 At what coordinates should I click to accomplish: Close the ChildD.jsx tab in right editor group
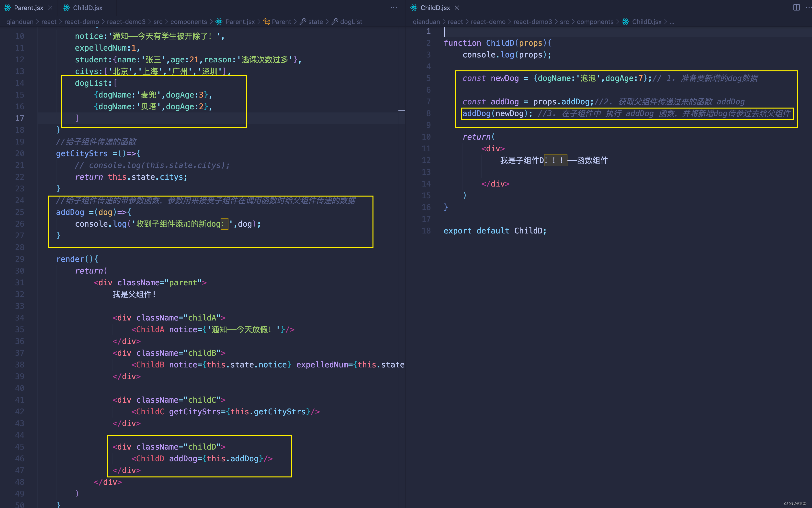[x=457, y=8]
